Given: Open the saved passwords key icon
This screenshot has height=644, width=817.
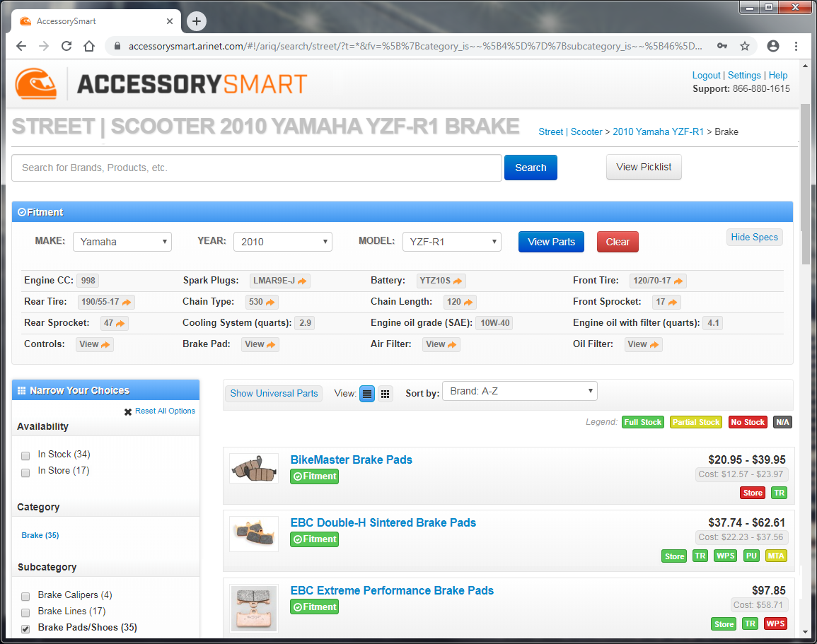Looking at the screenshot, I should coord(722,46).
